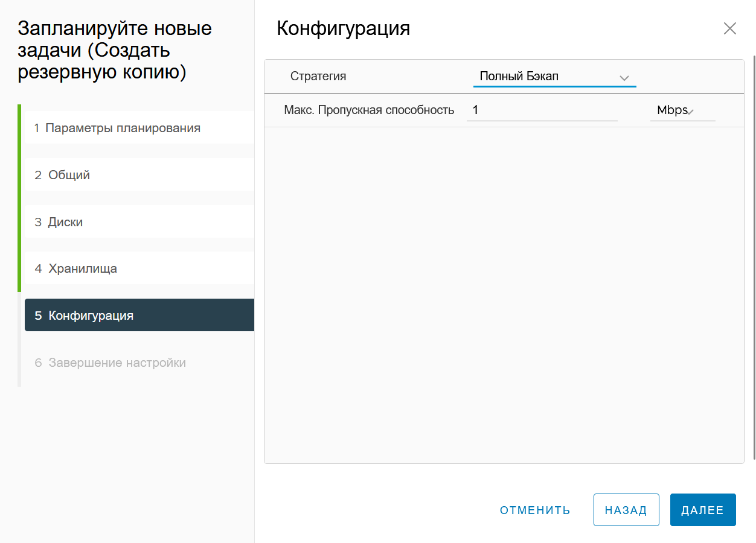Click the vertical scrollbar on the right
Viewport: 756px width, 543px height.
click(x=754, y=256)
